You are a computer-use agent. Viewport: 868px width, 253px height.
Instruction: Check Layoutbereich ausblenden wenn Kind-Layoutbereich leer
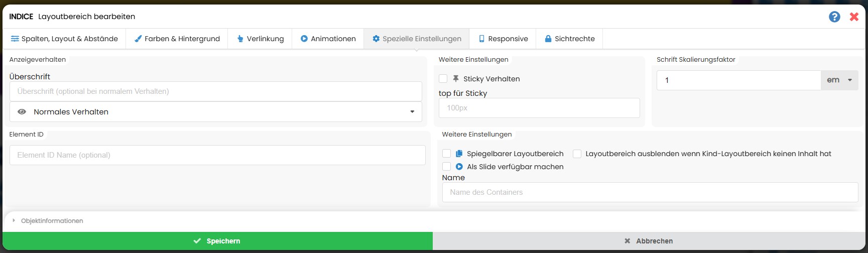click(x=577, y=154)
